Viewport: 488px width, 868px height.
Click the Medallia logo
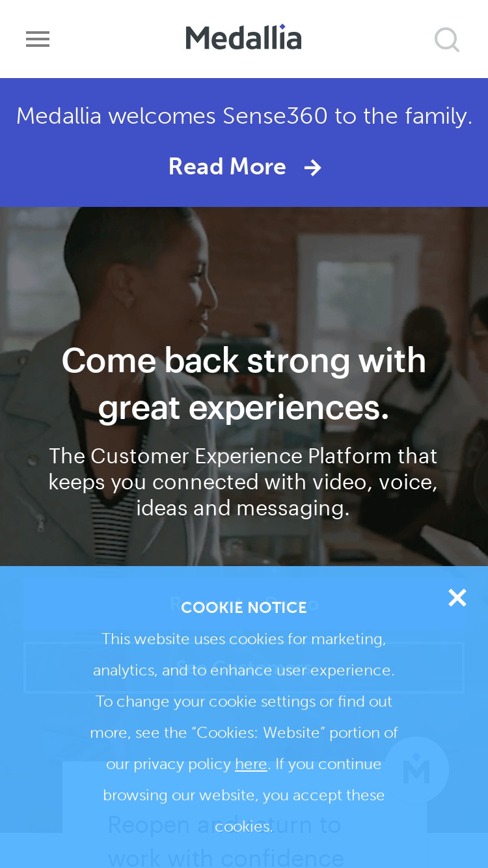point(243,38)
